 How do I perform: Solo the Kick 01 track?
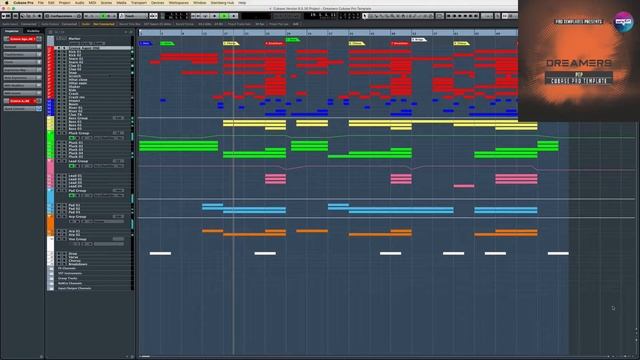[64, 52]
